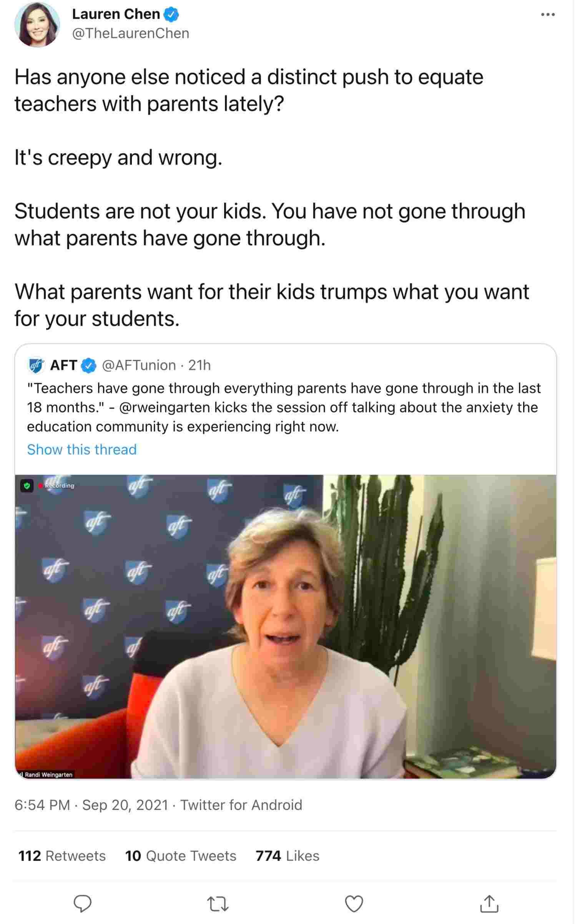This screenshot has height=924, width=575.
Task: Like the tweet with heart icon
Action: coord(354,904)
